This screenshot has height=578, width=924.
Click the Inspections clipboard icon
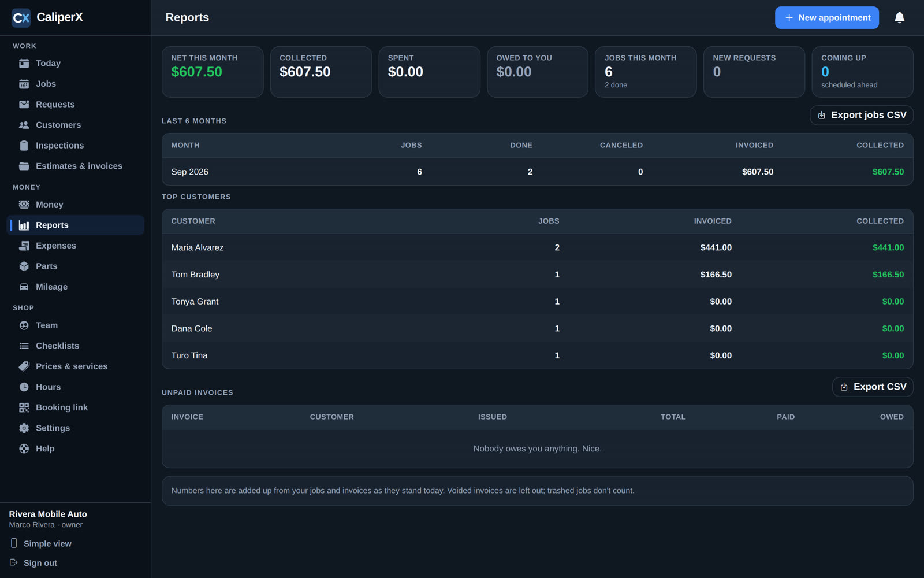tap(24, 146)
